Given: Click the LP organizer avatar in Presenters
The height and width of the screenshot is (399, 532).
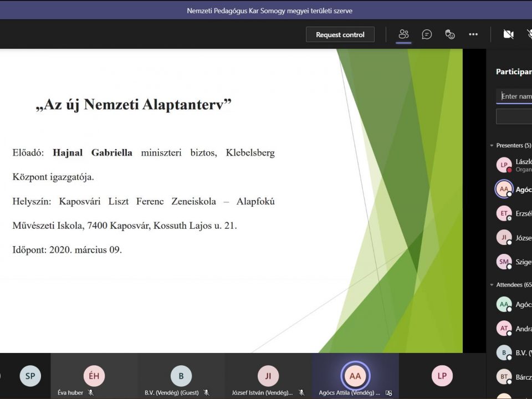Looking at the screenshot, I should (x=504, y=165).
